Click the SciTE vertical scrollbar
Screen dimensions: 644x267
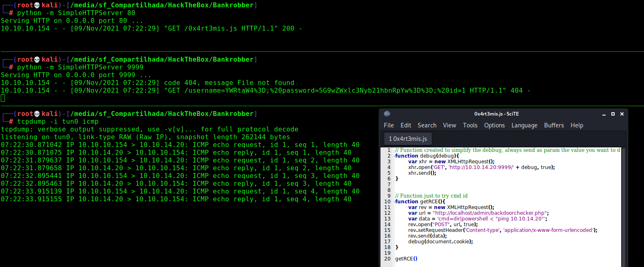[623, 207]
